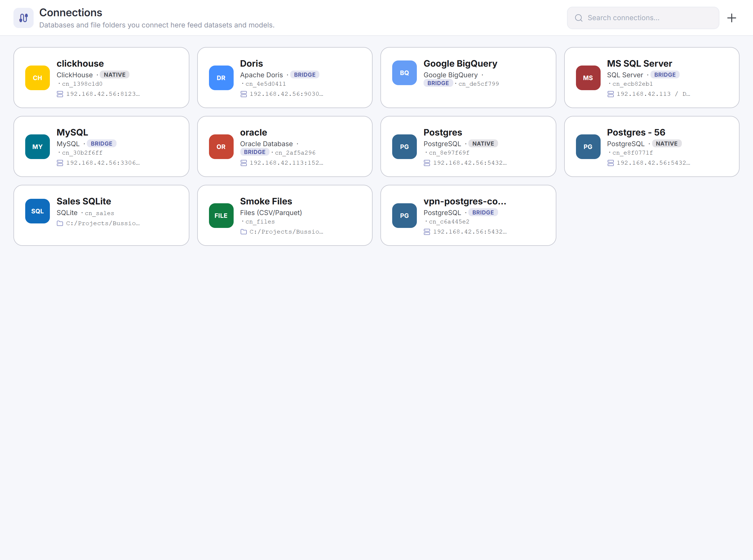
Task: Click the server icon on the Postgres card
Action: (427, 163)
